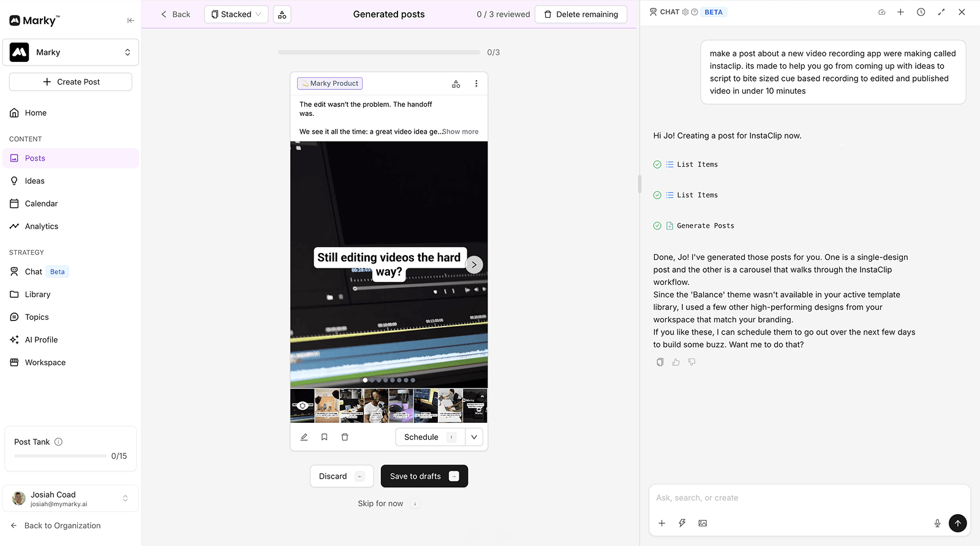The height and width of the screenshot is (546, 980).
Task: Expand the first List Items step
Action: 685,164
